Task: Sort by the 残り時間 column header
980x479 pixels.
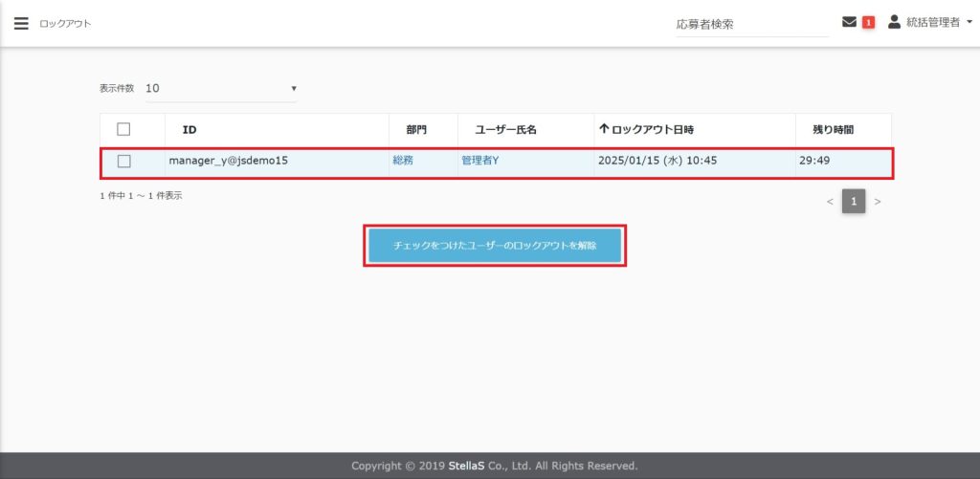Action: pyautogui.click(x=826, y=130)
